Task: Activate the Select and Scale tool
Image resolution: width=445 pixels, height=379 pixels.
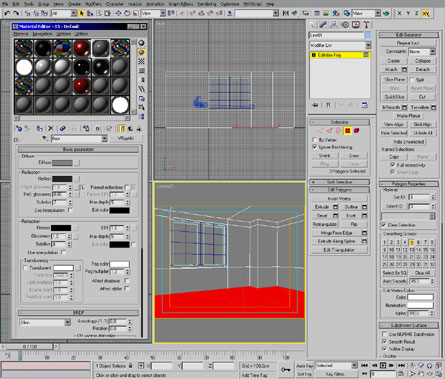Action: point(135,13)
